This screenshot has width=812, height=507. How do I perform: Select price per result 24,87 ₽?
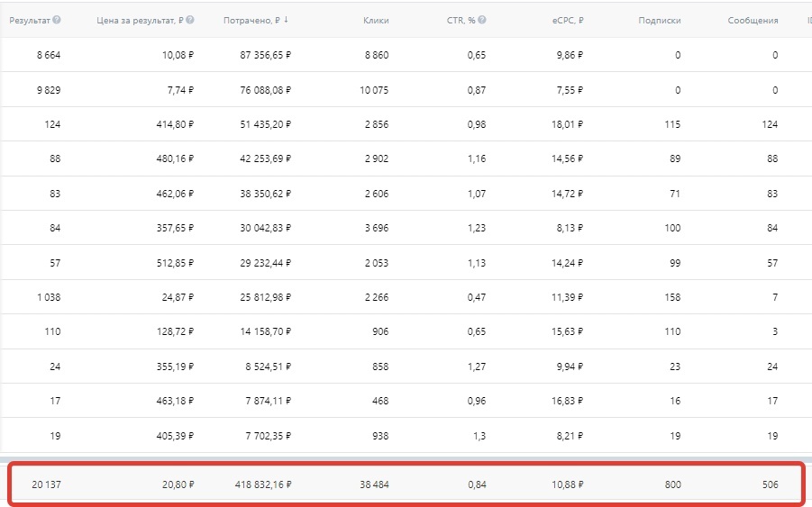178,297
